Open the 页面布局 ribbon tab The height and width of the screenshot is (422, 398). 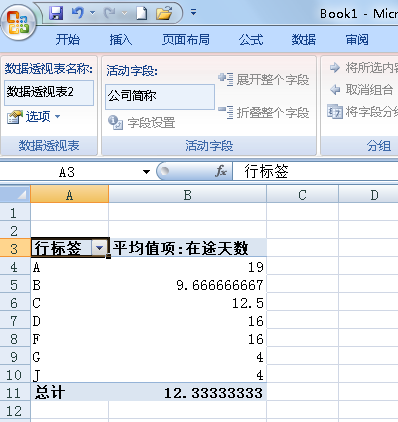[186, 40]
